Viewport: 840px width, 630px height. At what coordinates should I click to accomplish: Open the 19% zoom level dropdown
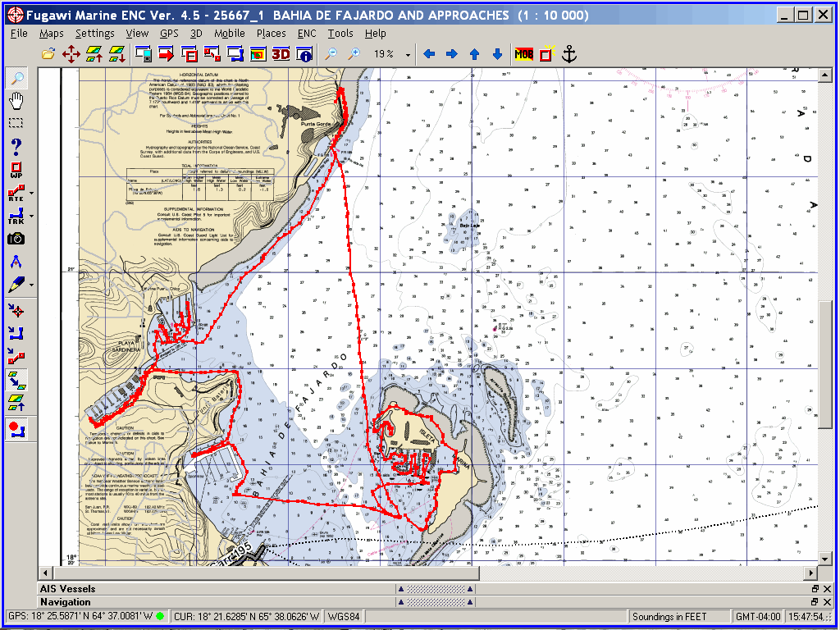coord(409,55)
